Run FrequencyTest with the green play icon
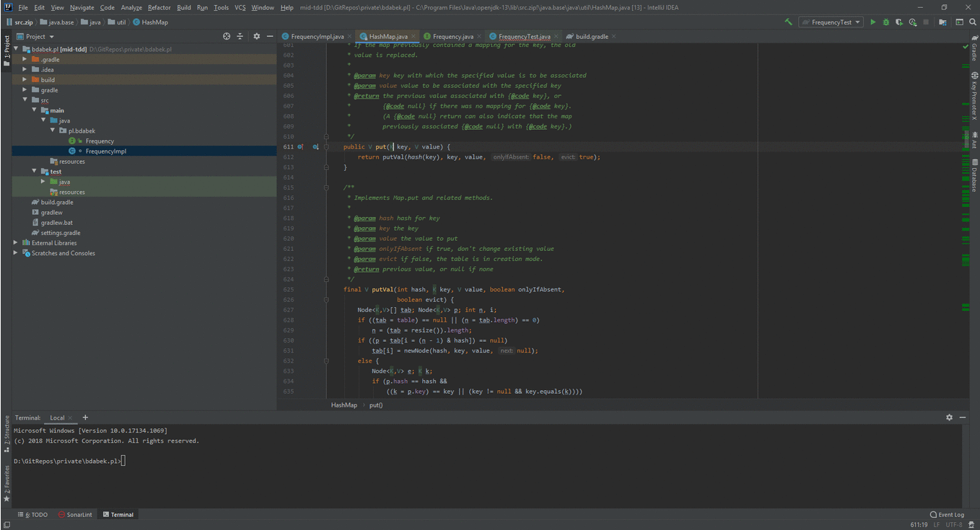Image resolution: width=980 pixels, height=530 pixels. tap(873, 22)
